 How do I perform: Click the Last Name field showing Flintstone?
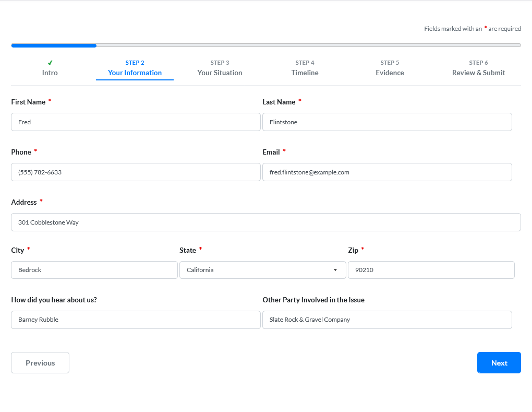point(387,122)
